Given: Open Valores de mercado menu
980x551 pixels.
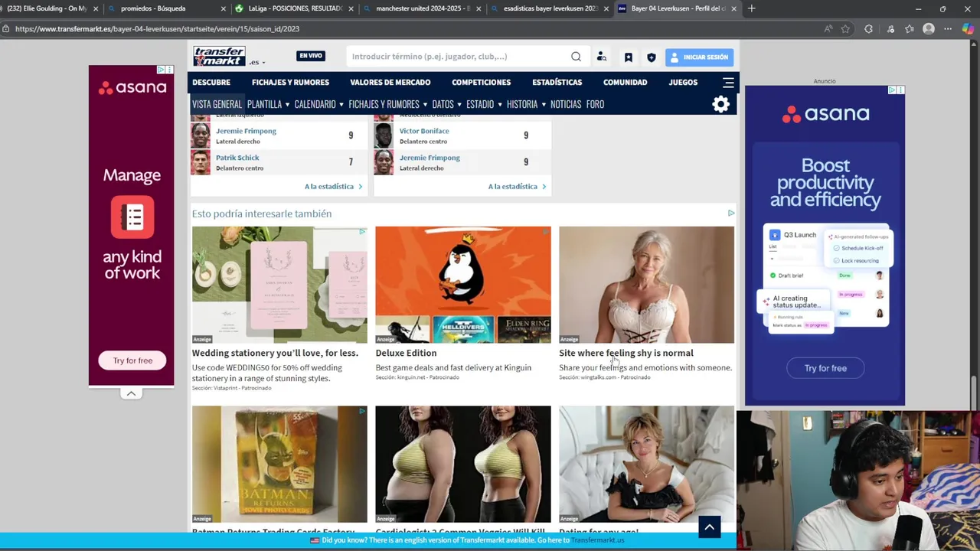Looking at the screenshot, I should [390, 83].
